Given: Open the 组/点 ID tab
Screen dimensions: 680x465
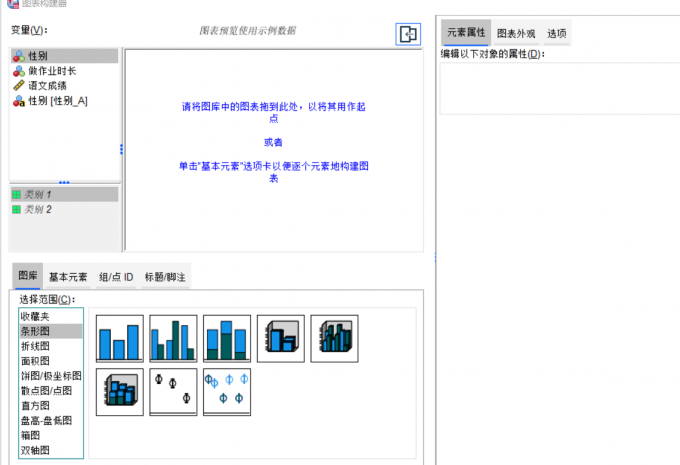Looking at the screenshot, I should pyautogui.click(x=116, y=277).
